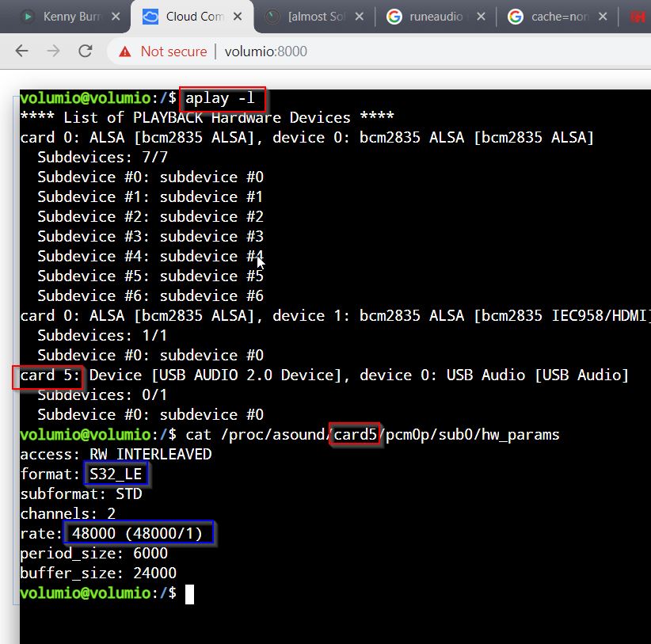This screenshot has width=651, height=644.
Task: Click the Google favicon on cache=non tab
Action: (x=516, y=17)
